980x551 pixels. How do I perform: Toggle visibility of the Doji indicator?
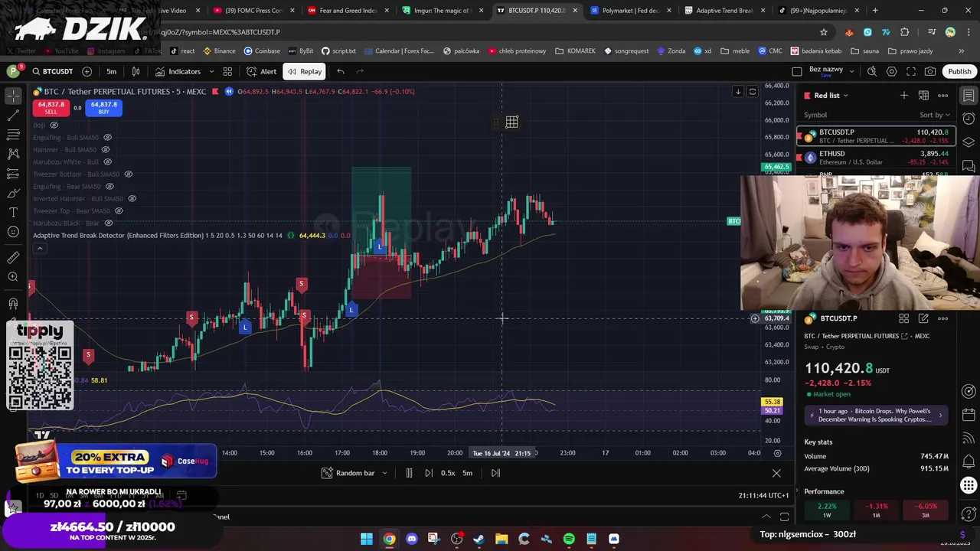coord(54,125)
